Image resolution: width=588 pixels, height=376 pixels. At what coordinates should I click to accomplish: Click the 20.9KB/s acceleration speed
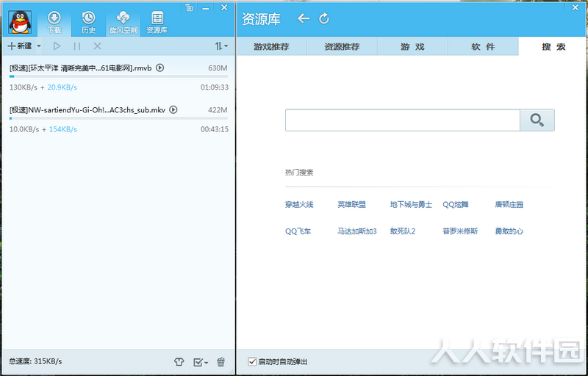point(62,87)
